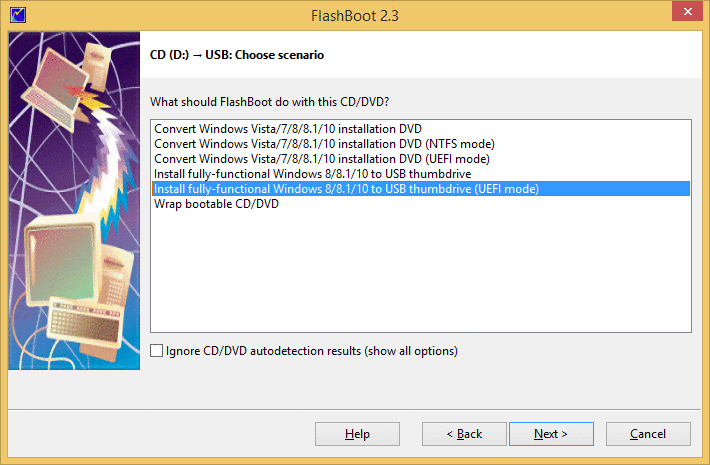The height and width of the screenshot is (465, 710).
Task: Select highlighted Install to USB (UEFI mode) entry
Action: [x=421, y=189]
